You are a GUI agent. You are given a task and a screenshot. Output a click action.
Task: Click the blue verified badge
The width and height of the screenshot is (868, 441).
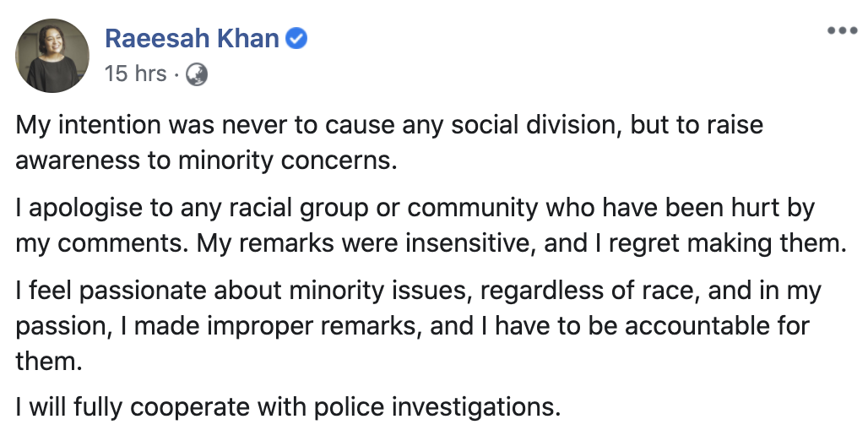[x=296, y=38]
